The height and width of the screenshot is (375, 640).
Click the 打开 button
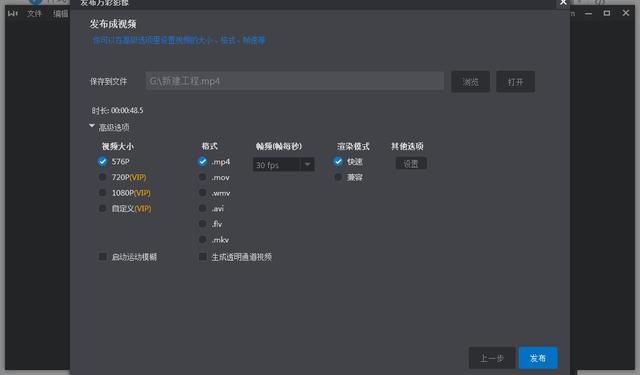(516, 82)
